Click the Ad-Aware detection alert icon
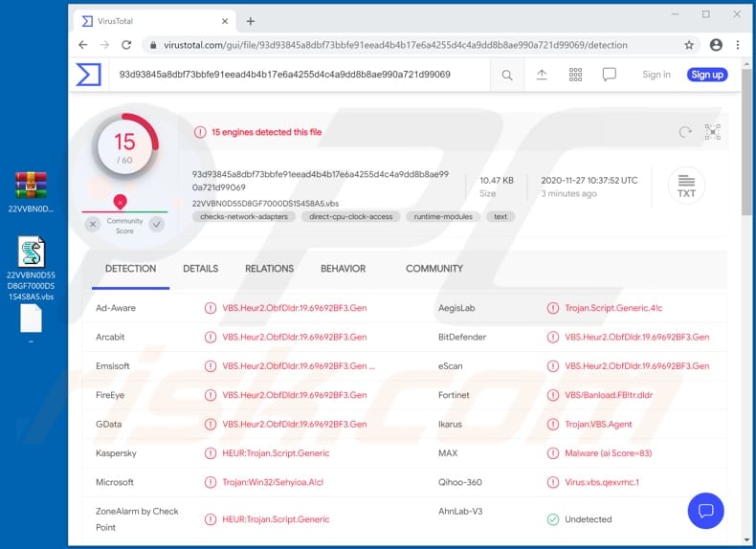Viewport: 756px width, 549px height. point(211,308)
